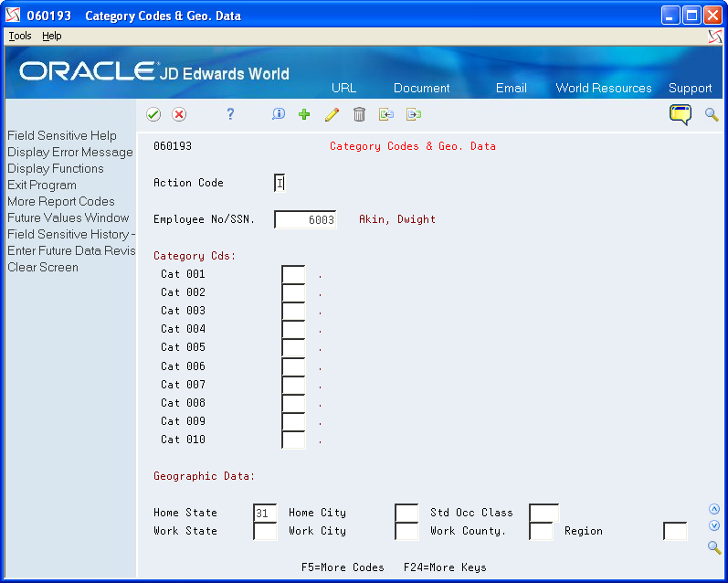Open the Email banner link

(512, 88)
